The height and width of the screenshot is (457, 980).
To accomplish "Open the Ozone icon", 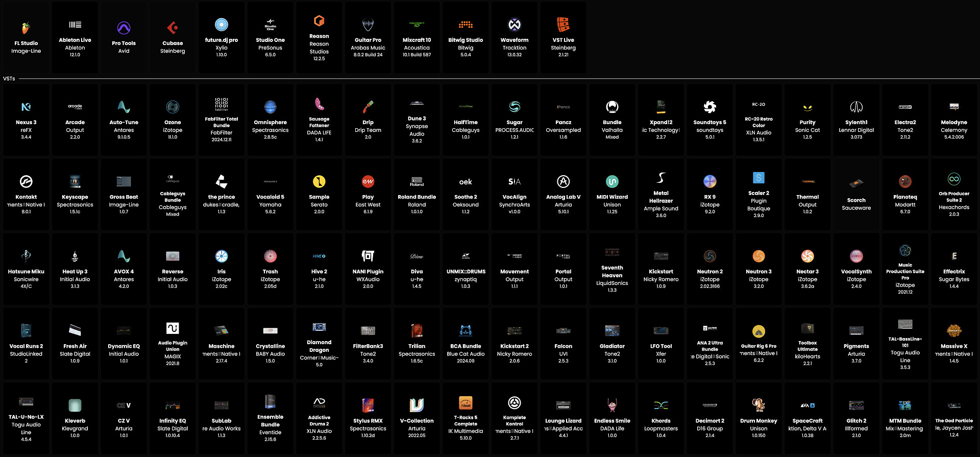I will (x=173, y=107).
